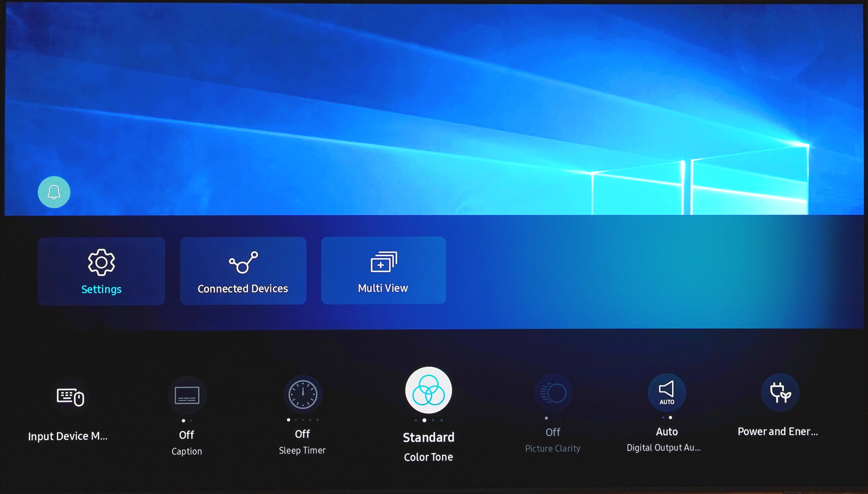Click the Connected Devices nodes icon
This screenshot has height=494, width=868.
(243, 263)
